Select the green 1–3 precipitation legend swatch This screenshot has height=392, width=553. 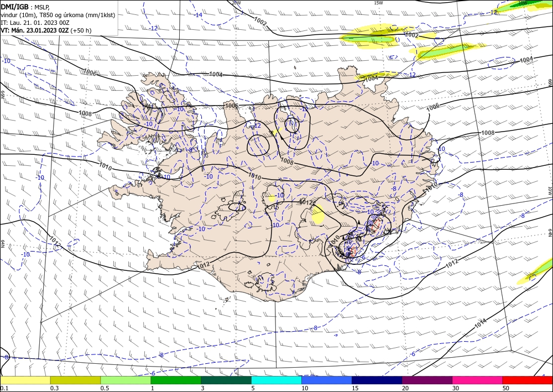pos(176,380)
